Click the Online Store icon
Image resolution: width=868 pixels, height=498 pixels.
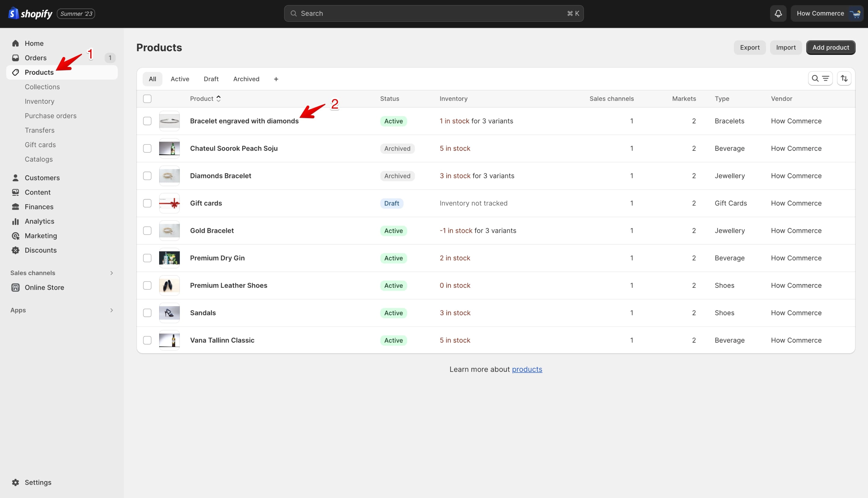click(x=15, y=287)
